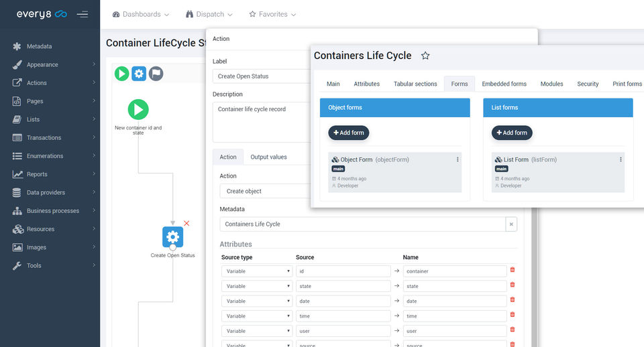Delete the container attribute row trash icon

pos(512,270)
